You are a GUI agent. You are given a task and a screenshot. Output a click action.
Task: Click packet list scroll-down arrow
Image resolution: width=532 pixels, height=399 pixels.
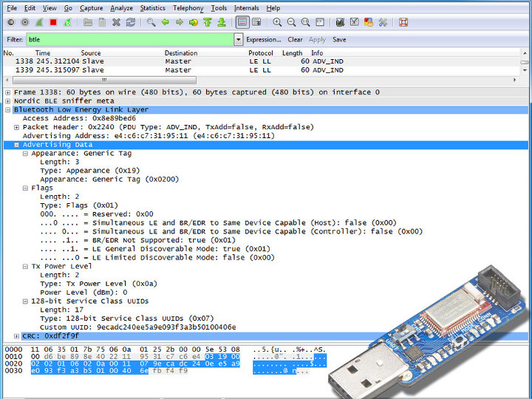coord(525,70)
